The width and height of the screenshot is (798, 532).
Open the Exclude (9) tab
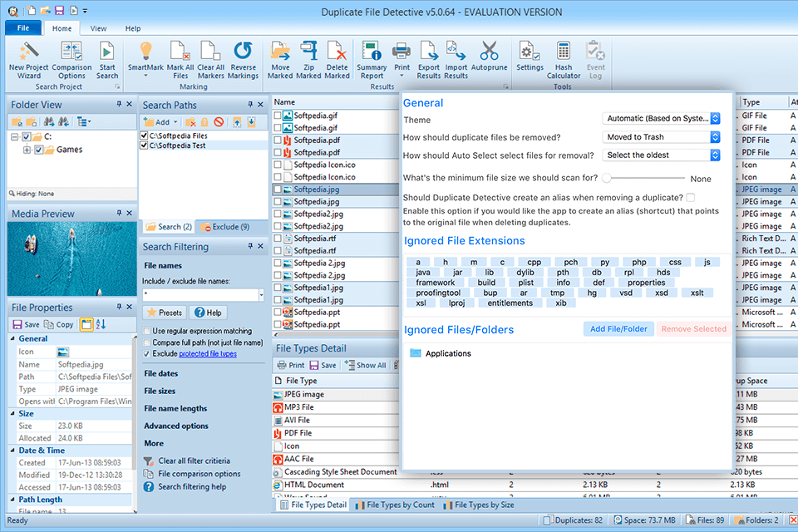pos(232,226)
